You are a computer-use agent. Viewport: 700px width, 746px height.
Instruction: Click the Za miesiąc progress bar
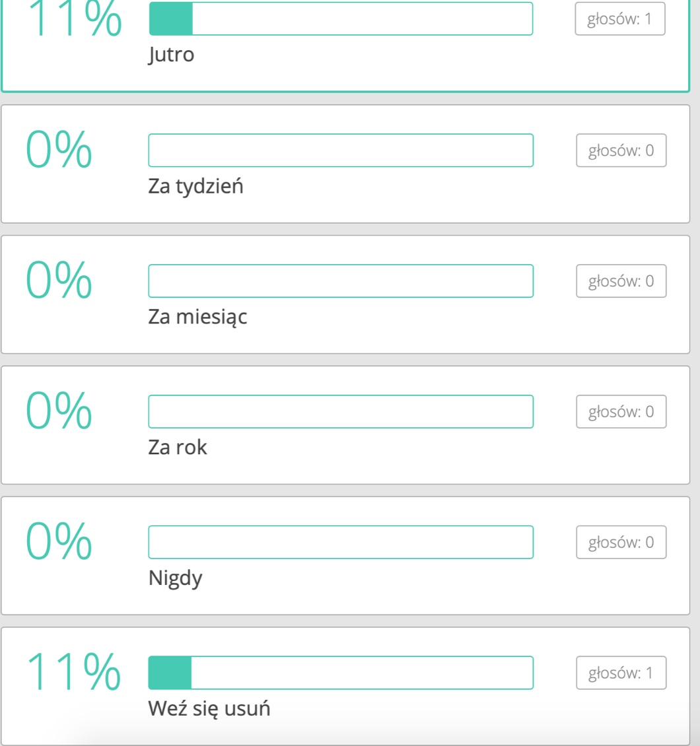click(x=341, y=281)
